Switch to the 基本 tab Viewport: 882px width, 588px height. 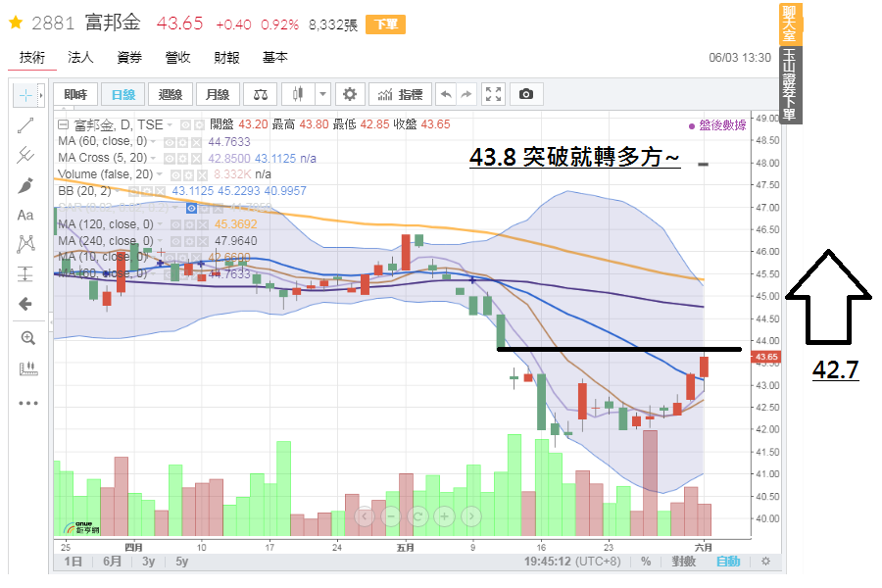(275, 57)
